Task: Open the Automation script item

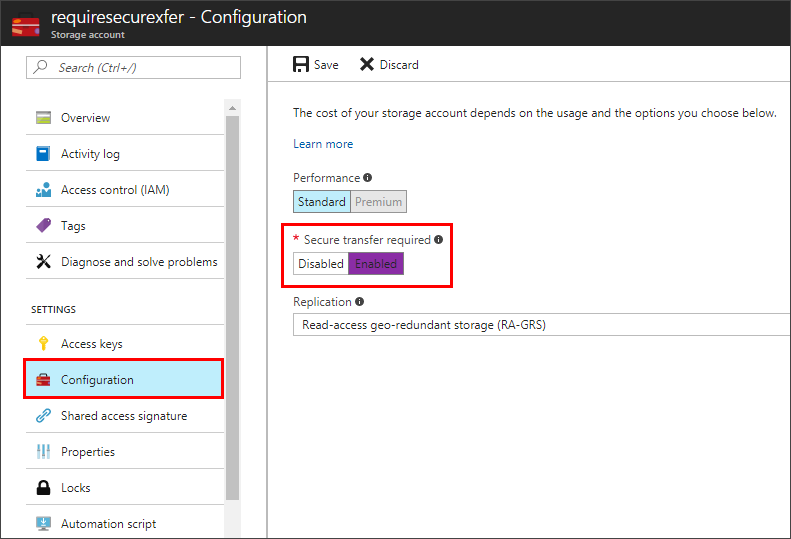Action: pyautogui.click(x=108, y=524)
